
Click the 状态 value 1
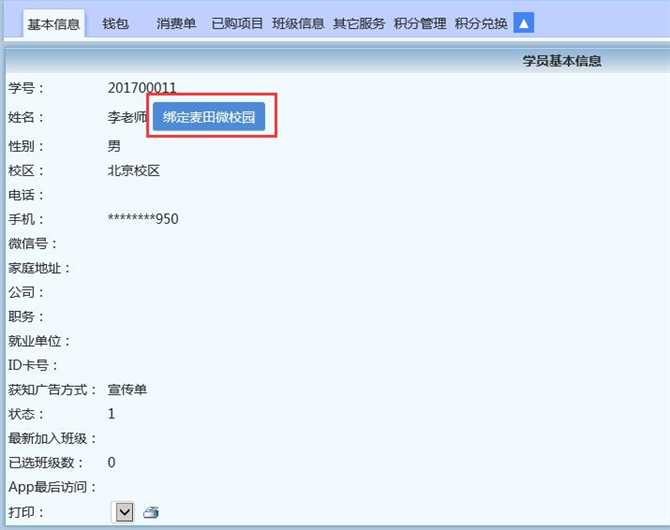(112, 414)
